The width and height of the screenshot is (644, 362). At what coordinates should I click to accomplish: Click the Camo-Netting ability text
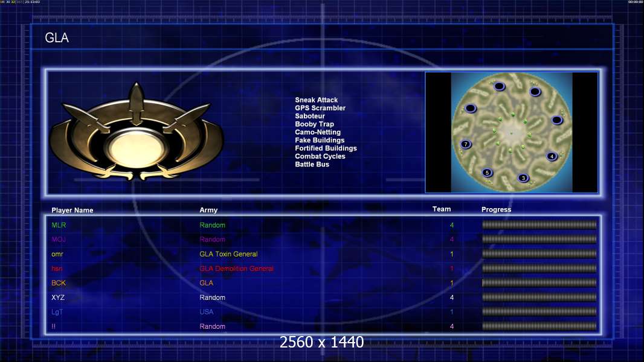318,132
